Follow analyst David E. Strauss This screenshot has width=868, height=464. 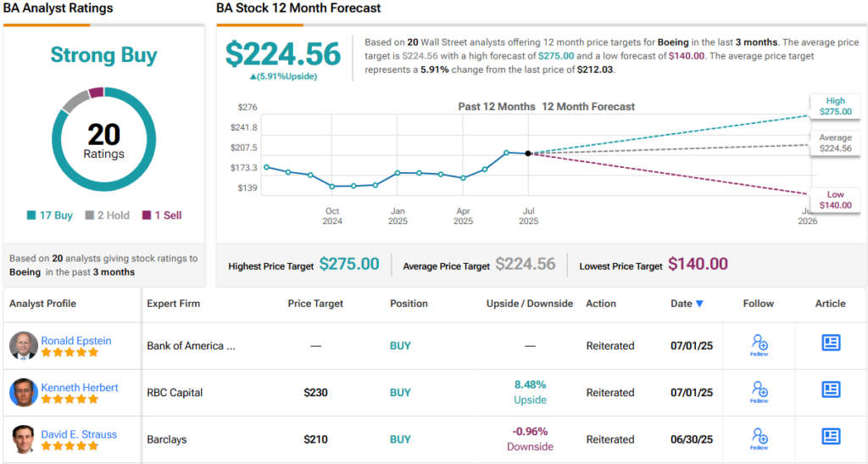point(759,439)
